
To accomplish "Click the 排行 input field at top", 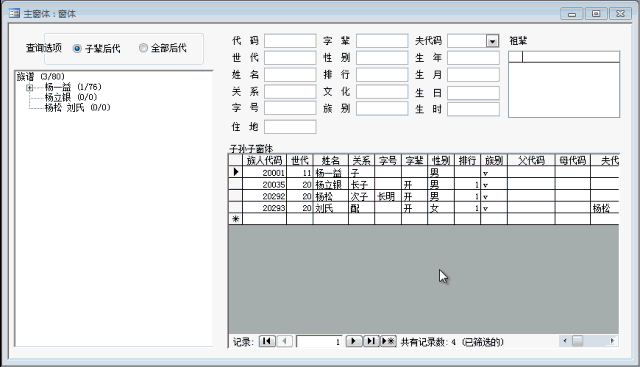I will [x=382, y=75].
